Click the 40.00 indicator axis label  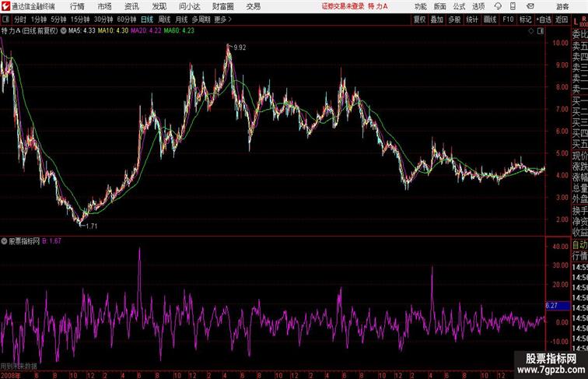(x=560, y=247)
